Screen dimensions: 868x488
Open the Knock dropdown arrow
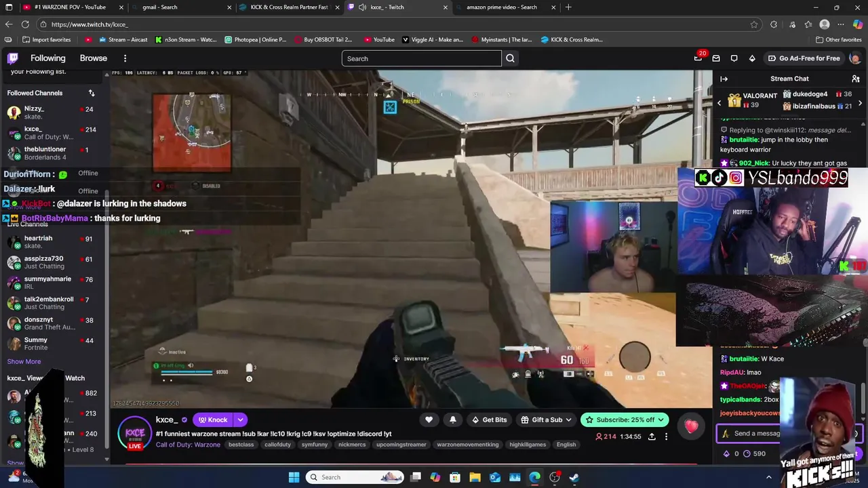(240, 420)
